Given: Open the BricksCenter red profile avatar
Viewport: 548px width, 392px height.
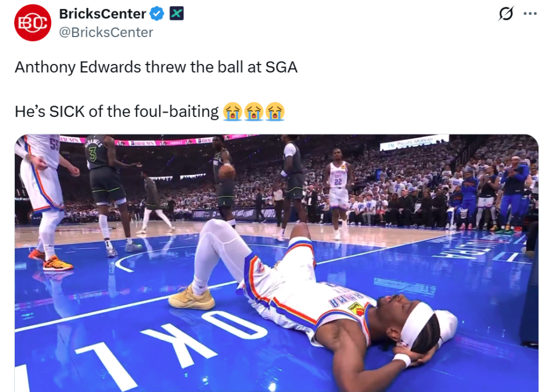Looking at the screenshot, I should (x=33, y=23).
